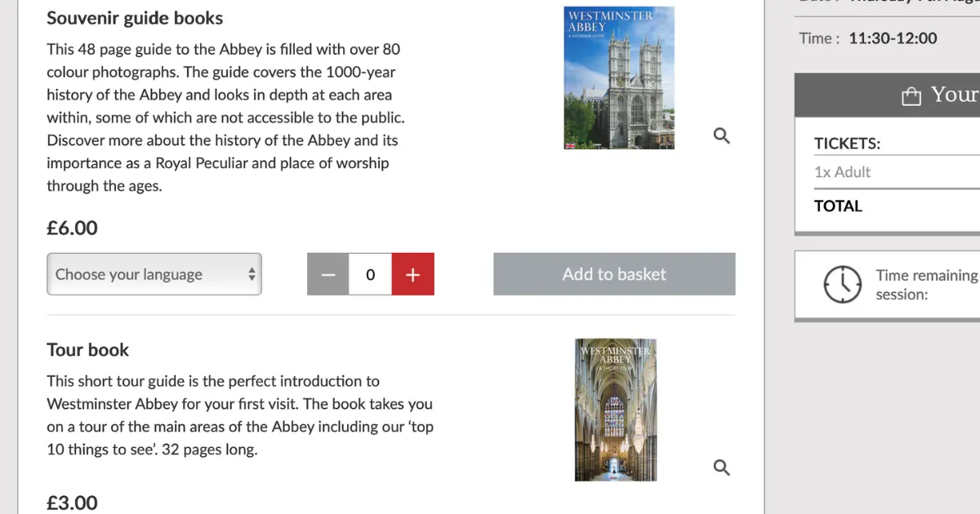980x514 pixels.
Task: Click the dropdown arrows on language selector
Action: [x=252, y=274]
